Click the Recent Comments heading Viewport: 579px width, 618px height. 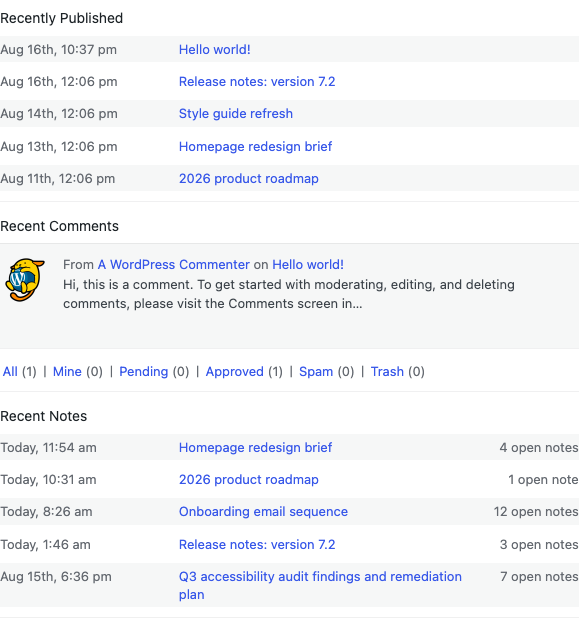point(59,226)
